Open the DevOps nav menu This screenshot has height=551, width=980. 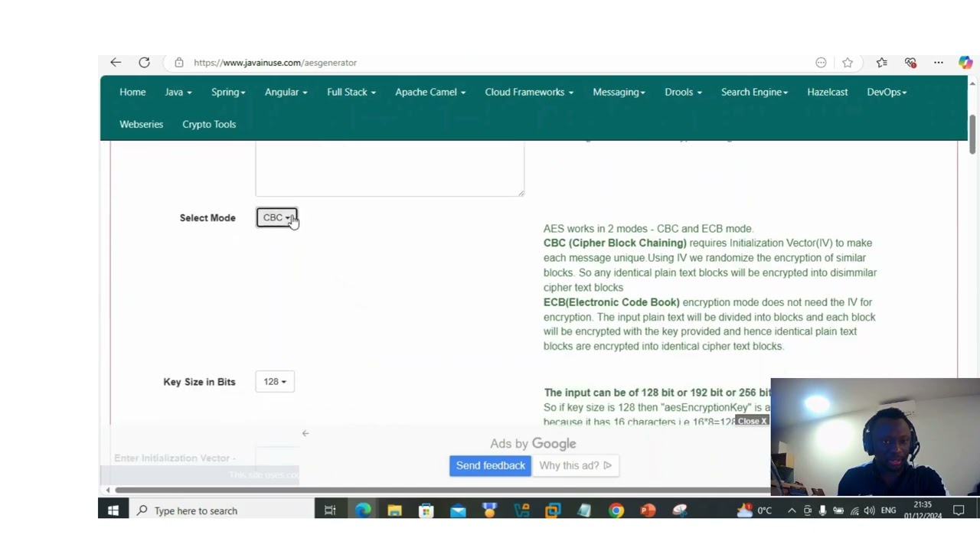[x=887, y=92]
